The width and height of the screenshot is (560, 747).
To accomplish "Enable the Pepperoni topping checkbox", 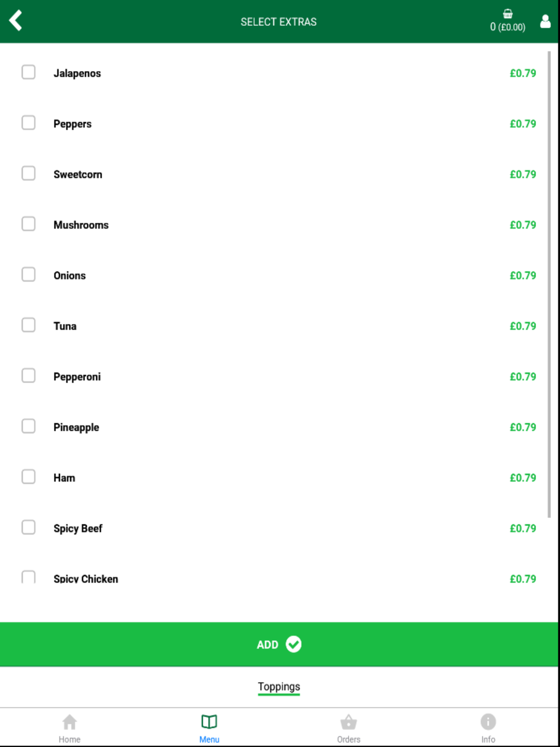I will [29, 376].
